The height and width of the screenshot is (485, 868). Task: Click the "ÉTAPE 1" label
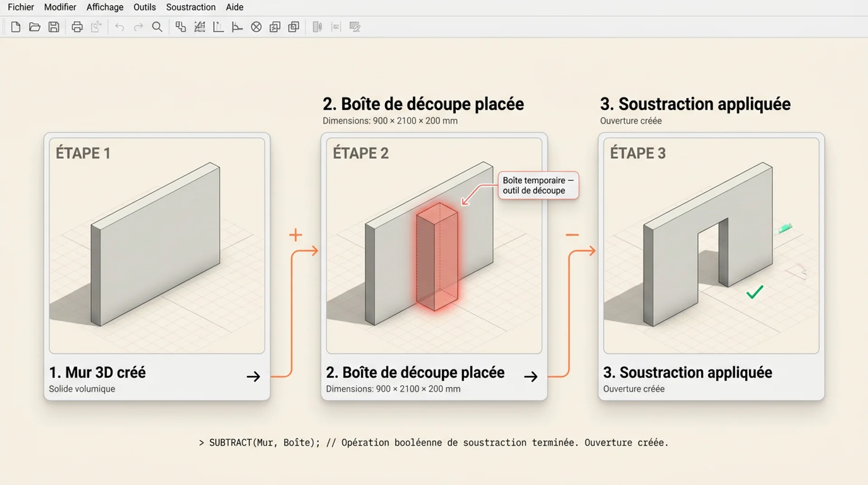click(83, 153)
